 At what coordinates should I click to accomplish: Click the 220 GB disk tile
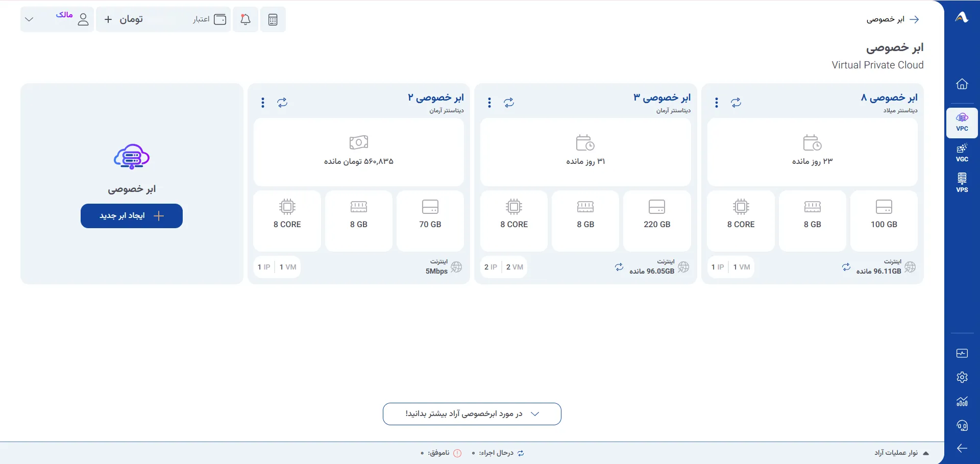click(x=657, y=221)
